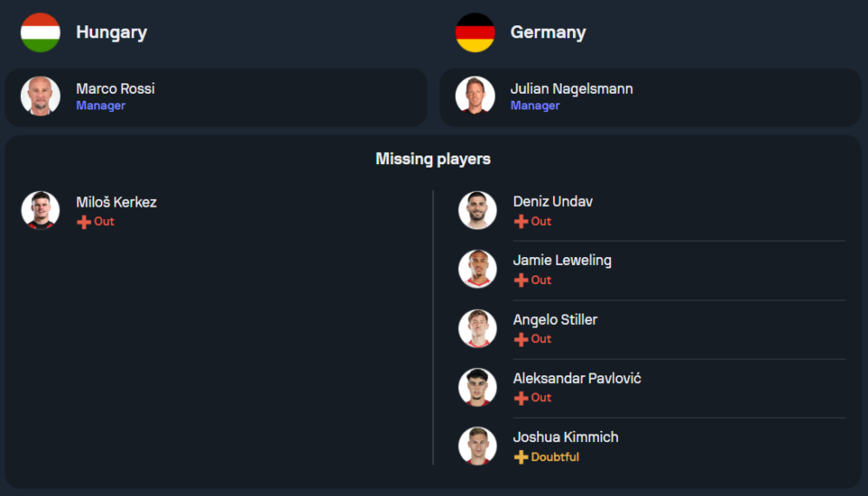This screenshot has width=868, height=496.
Task: Click the Hungary flag icon
Action: click(x=41, y=32)
